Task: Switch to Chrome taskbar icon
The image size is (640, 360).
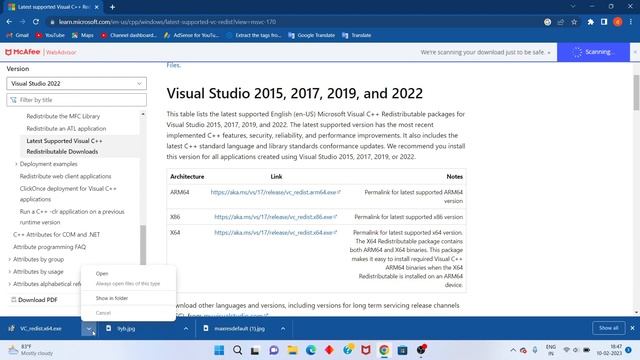Action: (x=384, y=350)
